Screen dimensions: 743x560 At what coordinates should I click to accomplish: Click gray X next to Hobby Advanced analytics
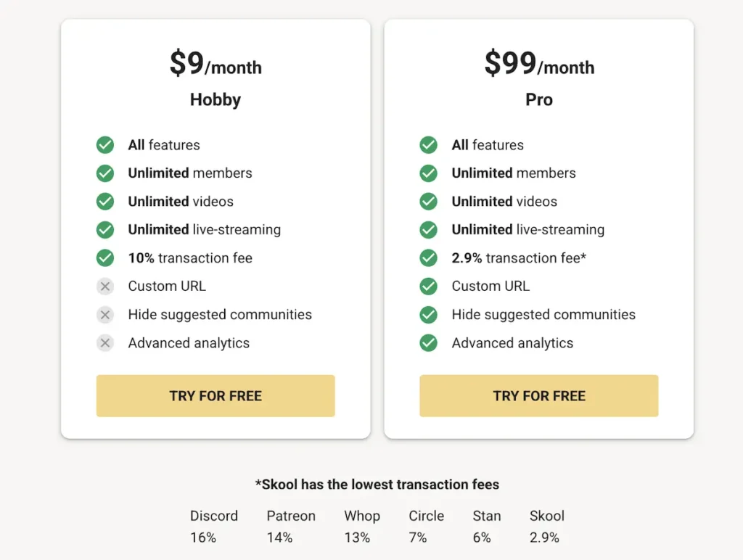click(105, 343)
